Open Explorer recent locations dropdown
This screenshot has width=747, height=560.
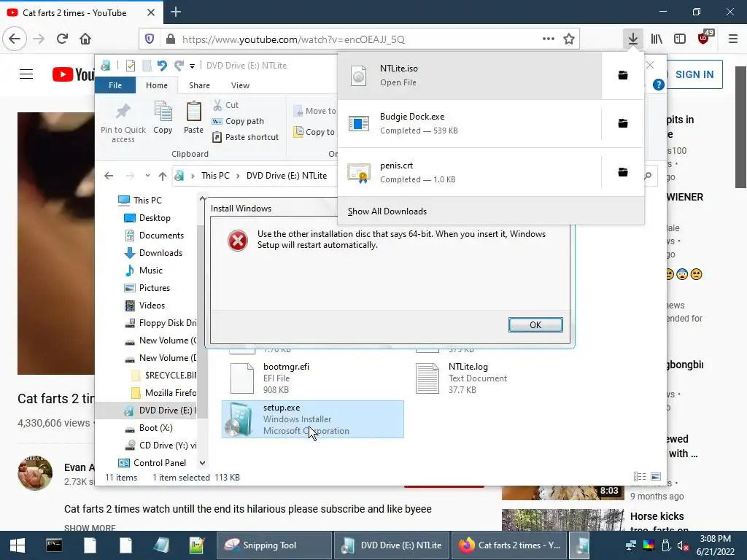click(147, 176)
